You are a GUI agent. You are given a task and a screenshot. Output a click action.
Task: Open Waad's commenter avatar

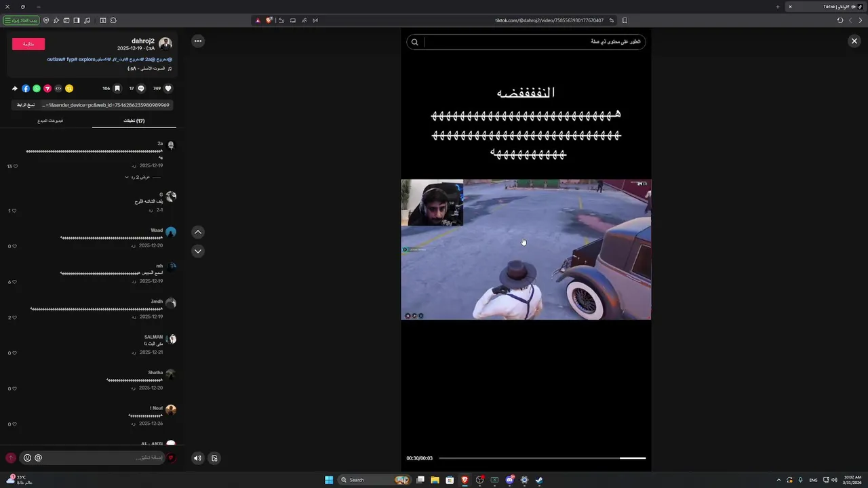coord(171,232)
